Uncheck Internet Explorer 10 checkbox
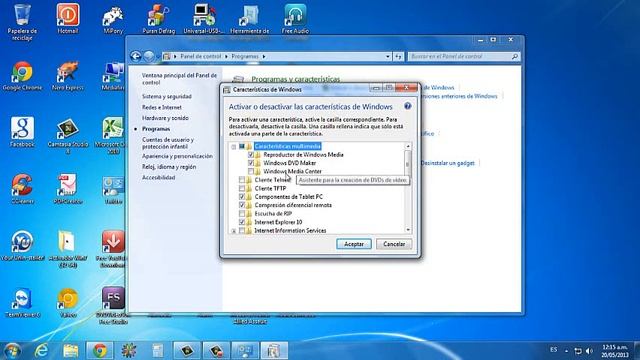 (x=242, y=222)
